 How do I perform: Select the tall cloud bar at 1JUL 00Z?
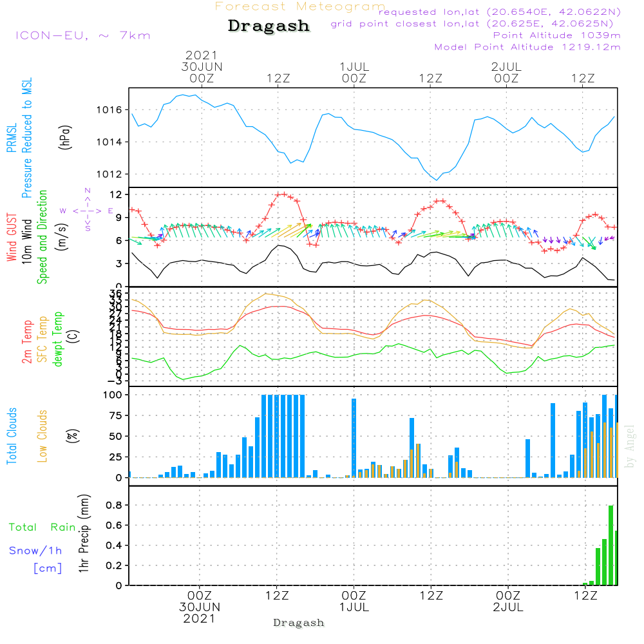coord(354,438)
